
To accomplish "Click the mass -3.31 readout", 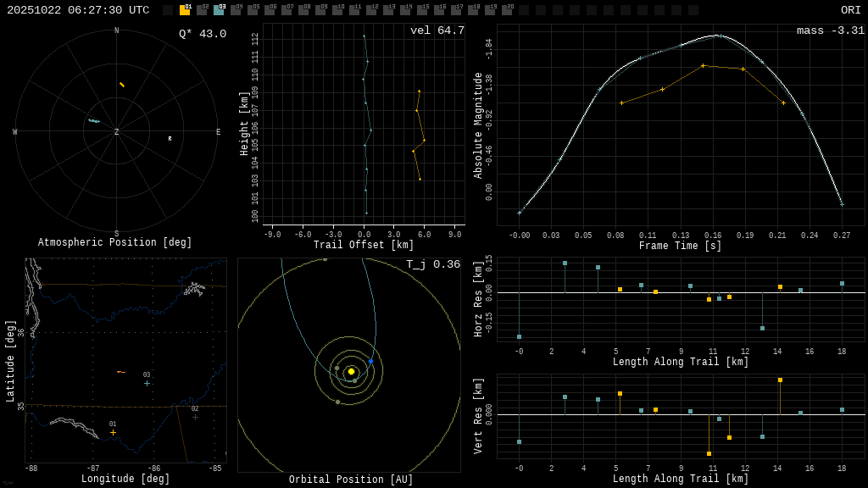I will click(x=830, y=30).
